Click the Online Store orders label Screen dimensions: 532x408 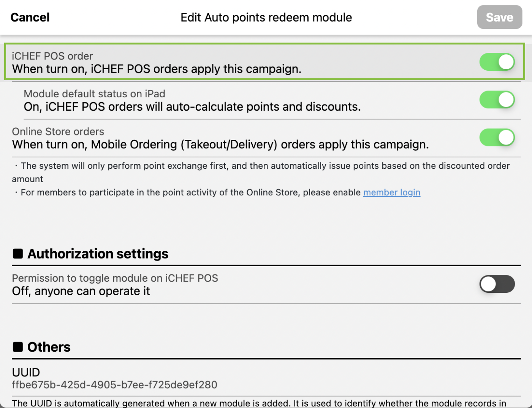tap(58, 132)
